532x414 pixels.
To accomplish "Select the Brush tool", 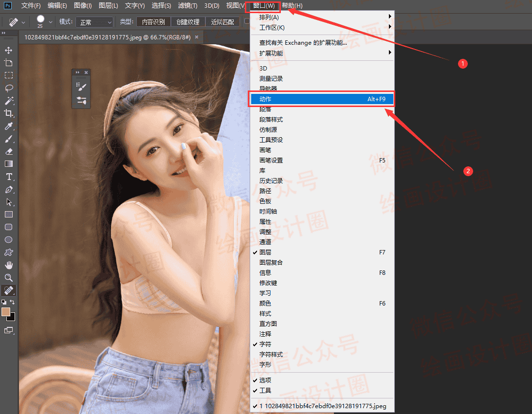I will (8, 139).
